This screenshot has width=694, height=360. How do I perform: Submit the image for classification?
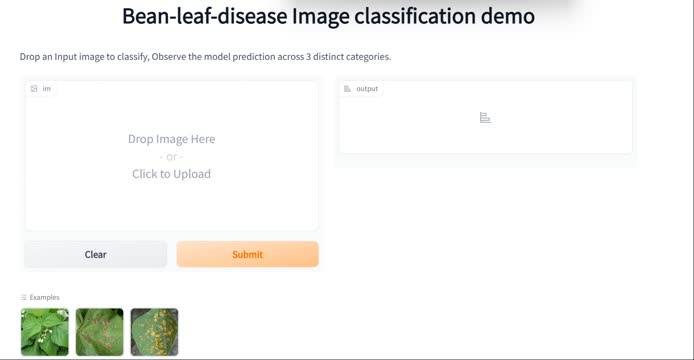coord(247,254)
